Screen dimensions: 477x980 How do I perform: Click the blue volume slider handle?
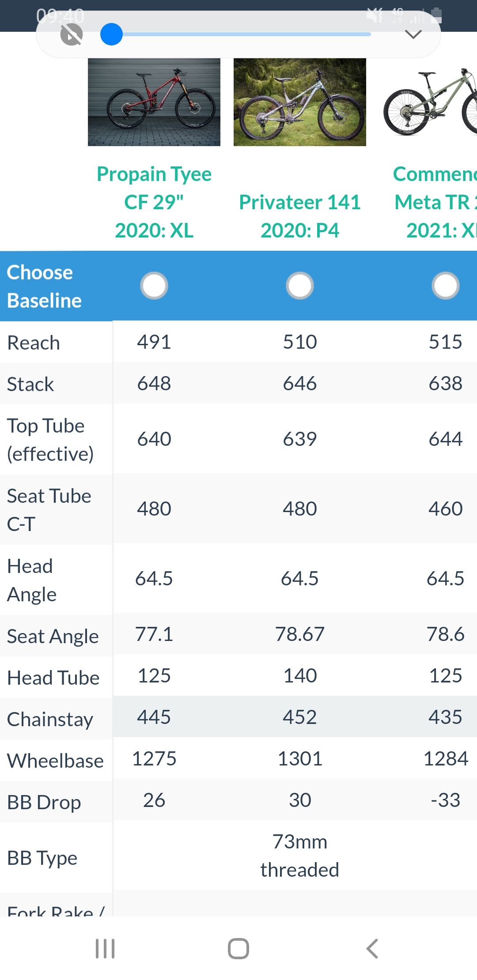click(111, 34)
